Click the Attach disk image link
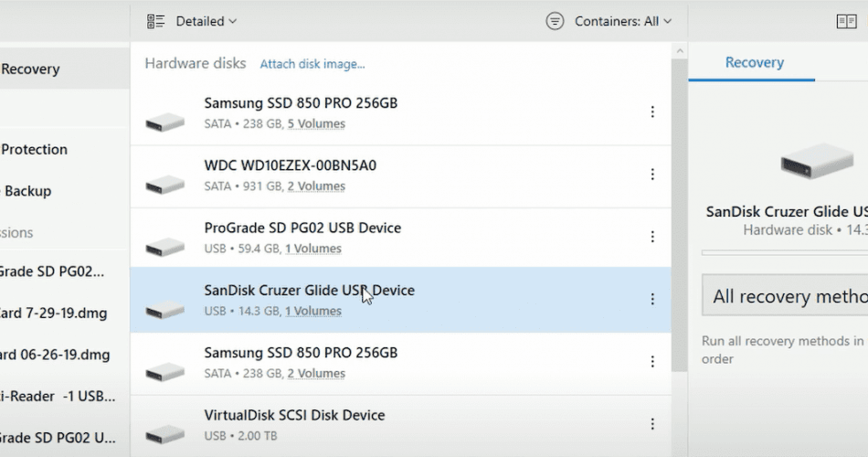This screenshot has width=868, height=457. (312, 64)
